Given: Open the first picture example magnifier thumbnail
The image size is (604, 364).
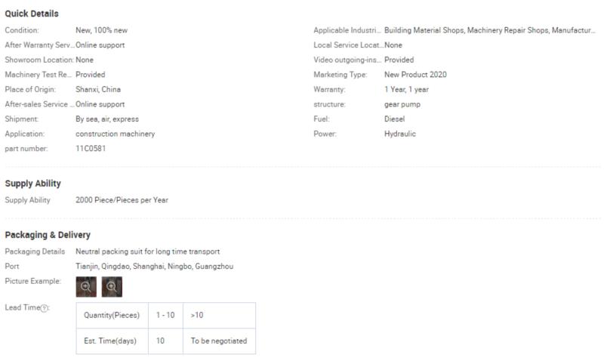Looking at the screenshot, I should click(86, 286).
